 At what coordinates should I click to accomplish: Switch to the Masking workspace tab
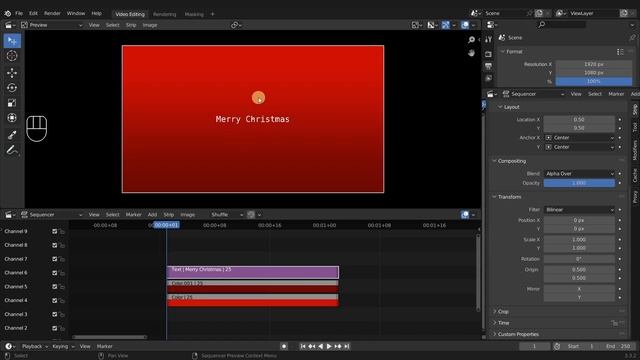tap(194, 14)
